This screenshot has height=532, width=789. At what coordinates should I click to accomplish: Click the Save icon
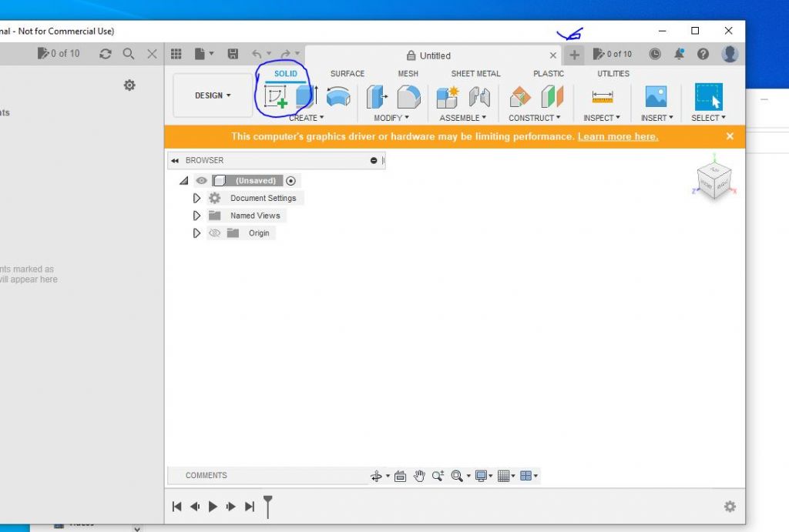(233, 54)
